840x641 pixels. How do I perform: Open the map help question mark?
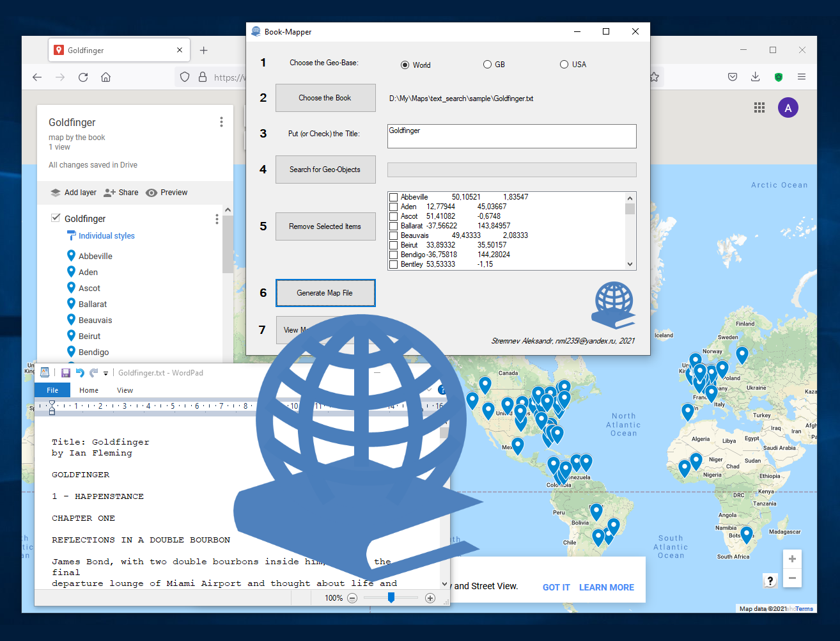pyautogui.click(x=770, y=580)
